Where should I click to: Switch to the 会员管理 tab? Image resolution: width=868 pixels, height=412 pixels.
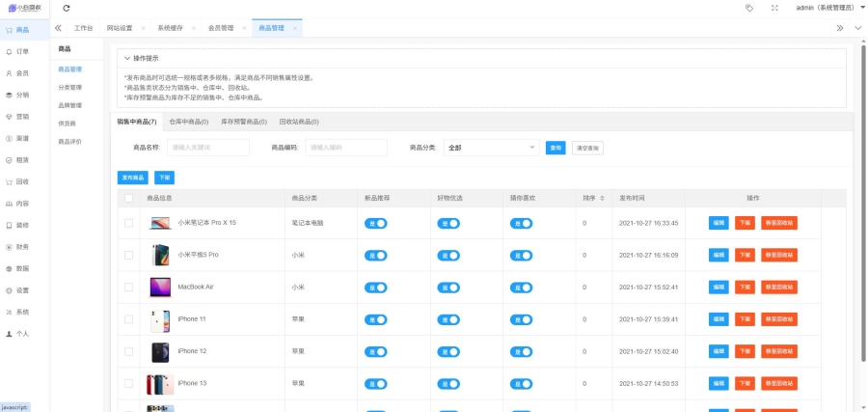[x=221, y=28]
